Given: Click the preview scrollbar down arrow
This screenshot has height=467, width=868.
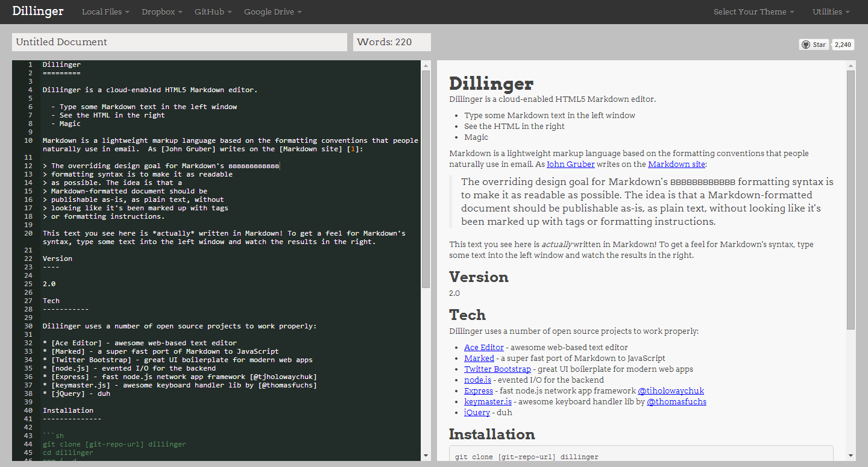Looking at the screenshot, I should point(851,456).
